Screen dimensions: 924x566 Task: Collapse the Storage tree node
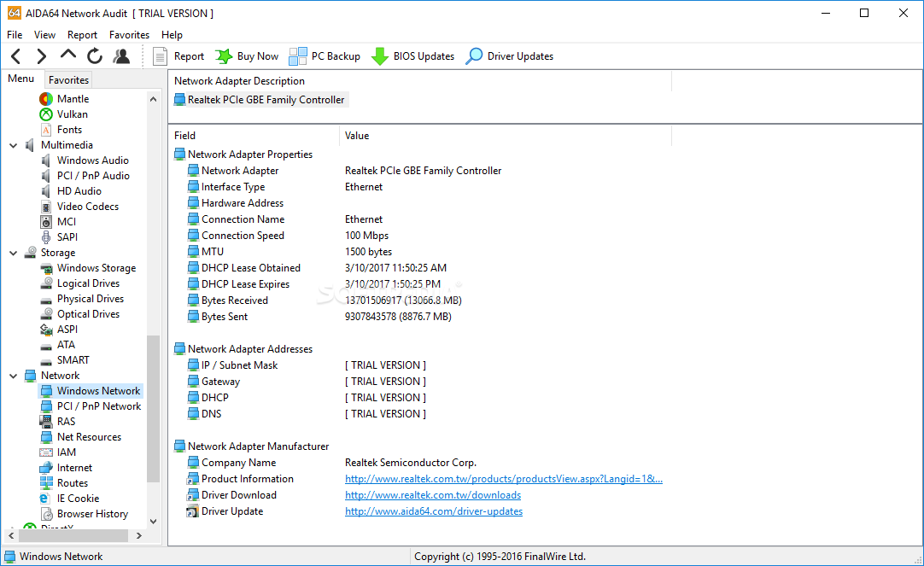14,253
